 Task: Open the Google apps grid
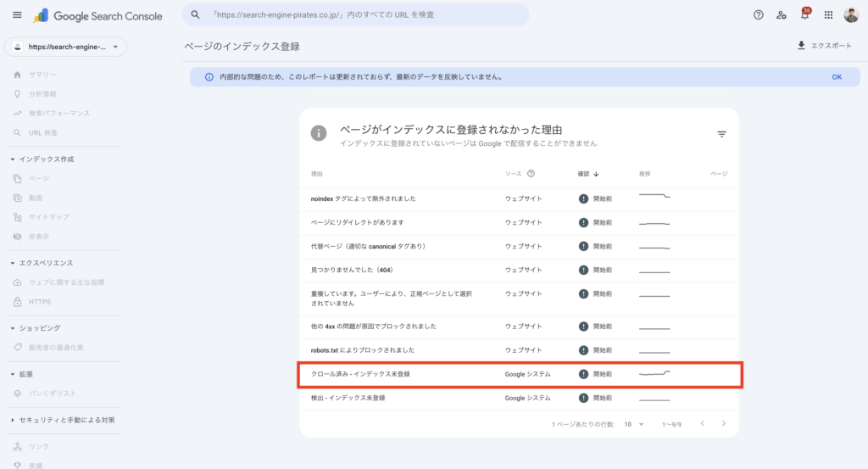(828, 15)
